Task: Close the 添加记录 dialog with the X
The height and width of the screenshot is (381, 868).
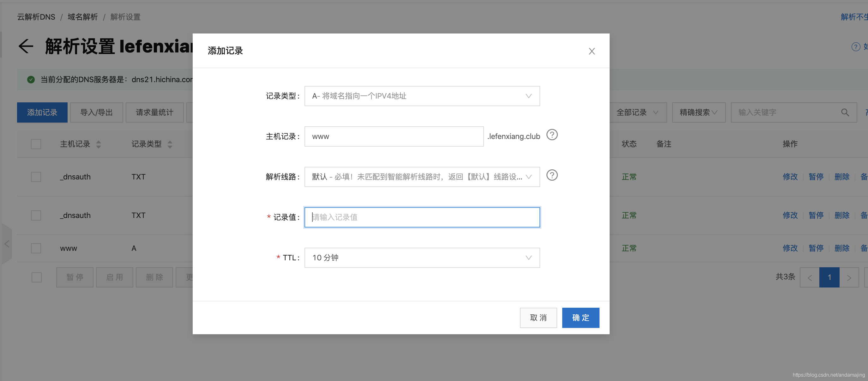Action: pyautogui.click(x=592, y=51)
